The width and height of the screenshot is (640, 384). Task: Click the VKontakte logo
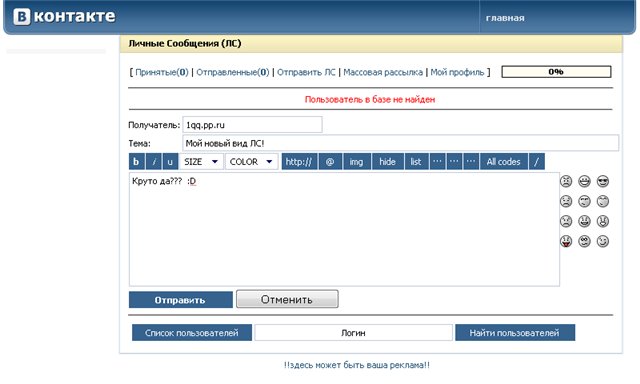point(64,17)
